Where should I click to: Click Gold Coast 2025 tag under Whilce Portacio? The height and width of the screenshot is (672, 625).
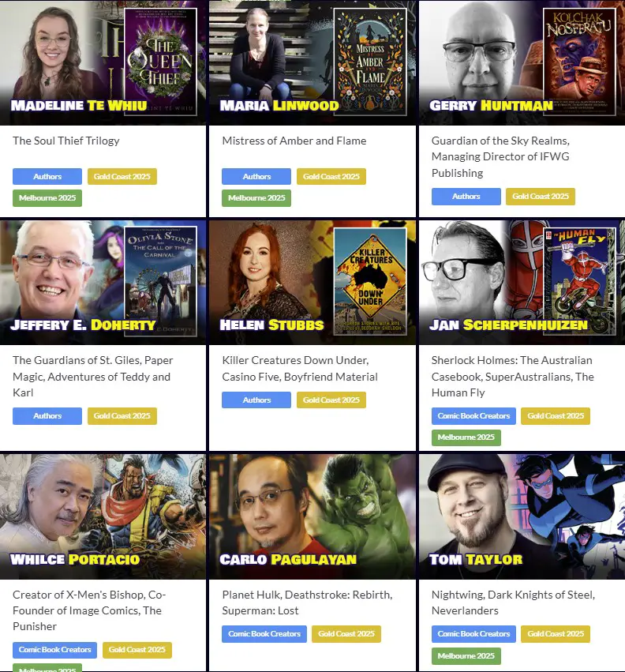137,650
